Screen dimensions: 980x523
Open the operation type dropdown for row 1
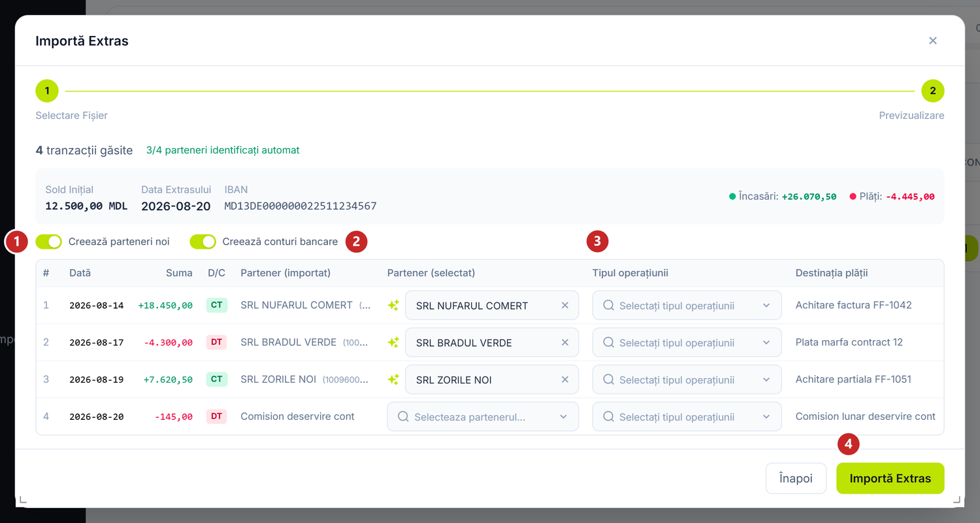(687, 306)
